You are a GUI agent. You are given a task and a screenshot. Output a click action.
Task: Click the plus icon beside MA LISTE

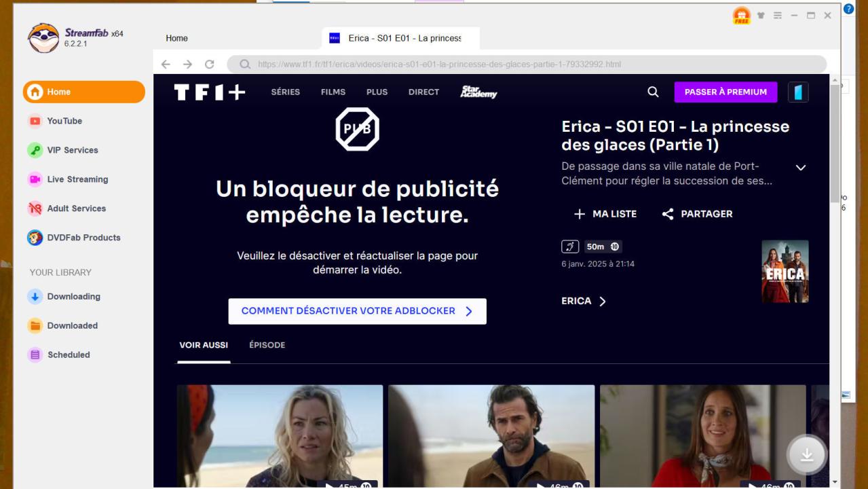pyautogui.click(x=580, y=214)
